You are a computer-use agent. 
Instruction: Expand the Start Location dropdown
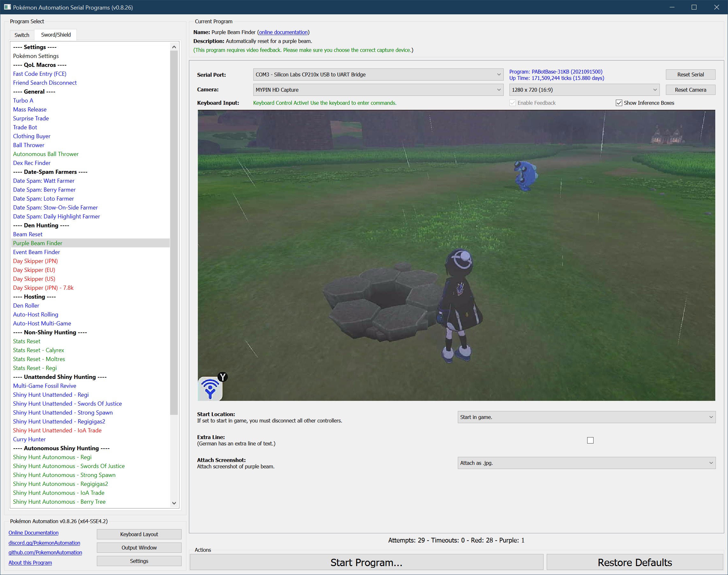(x=586, y=417)
